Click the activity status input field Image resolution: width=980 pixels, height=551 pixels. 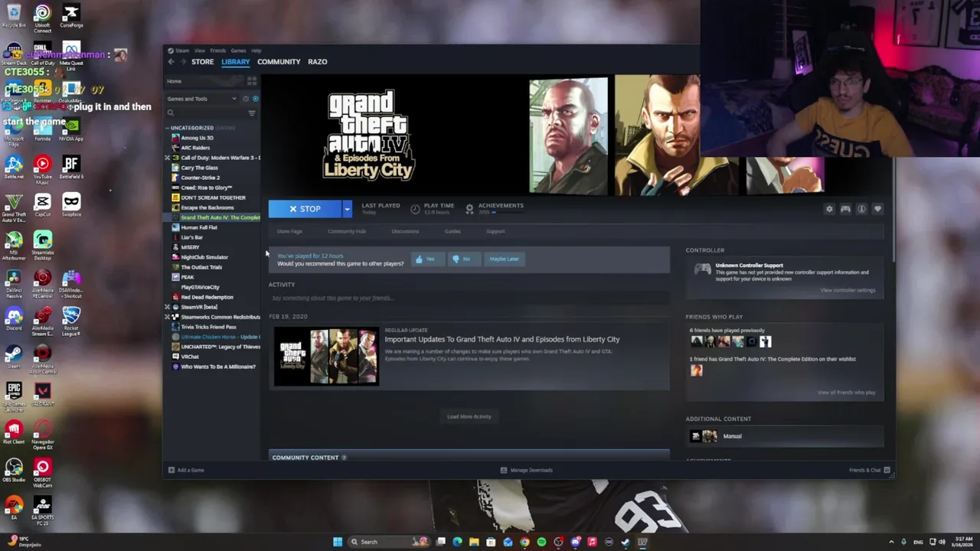tap(469, 298)
